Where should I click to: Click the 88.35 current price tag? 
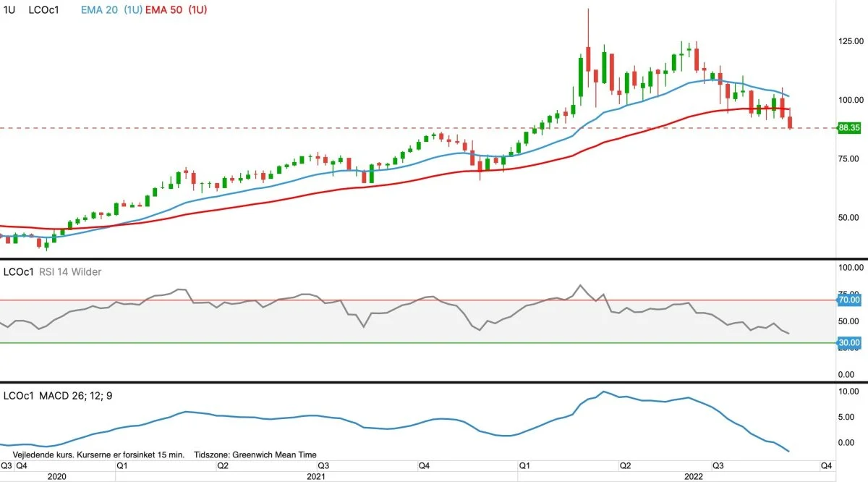(848, 128)
